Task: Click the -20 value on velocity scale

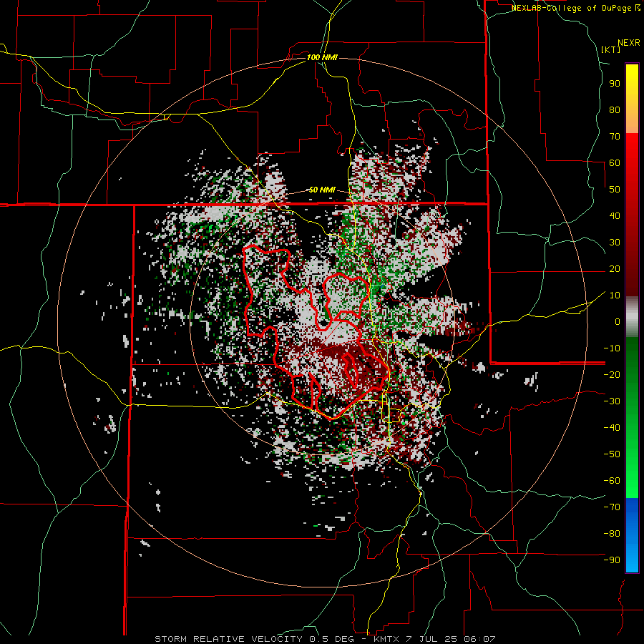Action: pyautogui.click(x=612, y=375)
